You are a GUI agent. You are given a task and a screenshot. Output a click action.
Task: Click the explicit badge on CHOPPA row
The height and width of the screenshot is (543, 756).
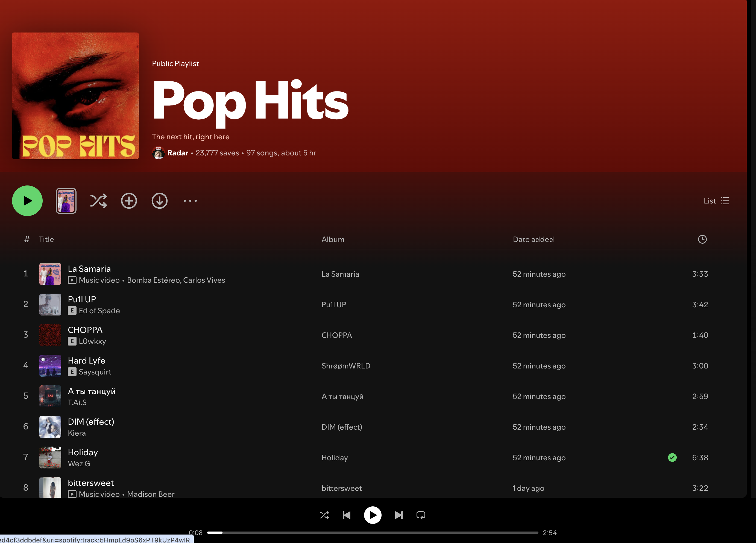click(x=72, y=341)
